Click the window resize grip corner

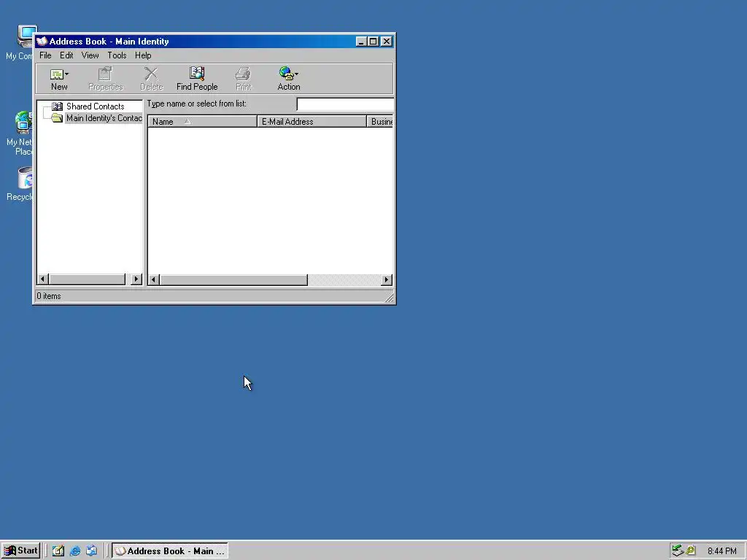[390, 297]
